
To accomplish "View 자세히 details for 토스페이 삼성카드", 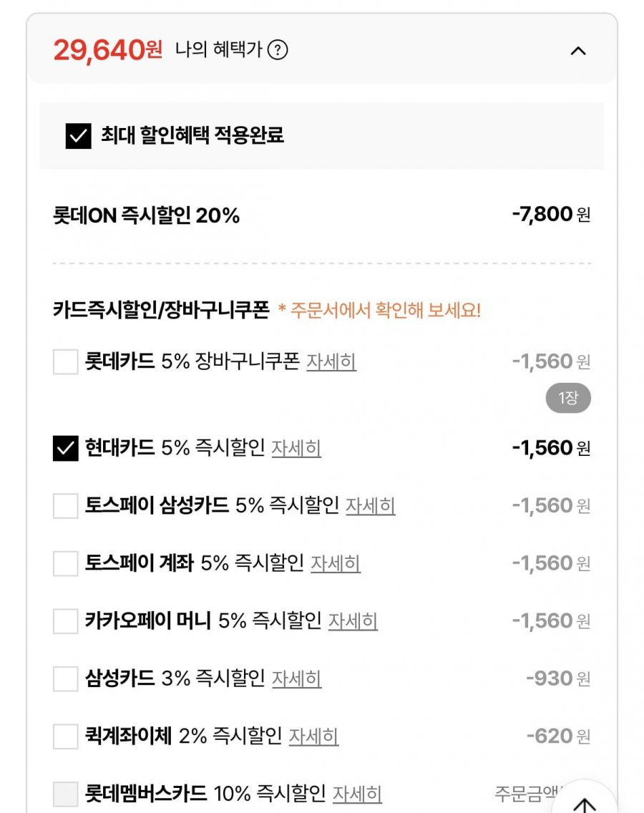I will (x=371, y=506).
